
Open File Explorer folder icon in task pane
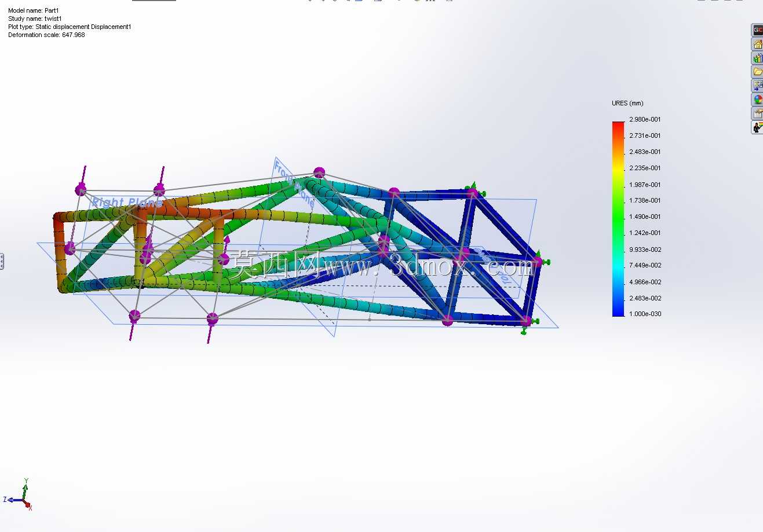757,72
